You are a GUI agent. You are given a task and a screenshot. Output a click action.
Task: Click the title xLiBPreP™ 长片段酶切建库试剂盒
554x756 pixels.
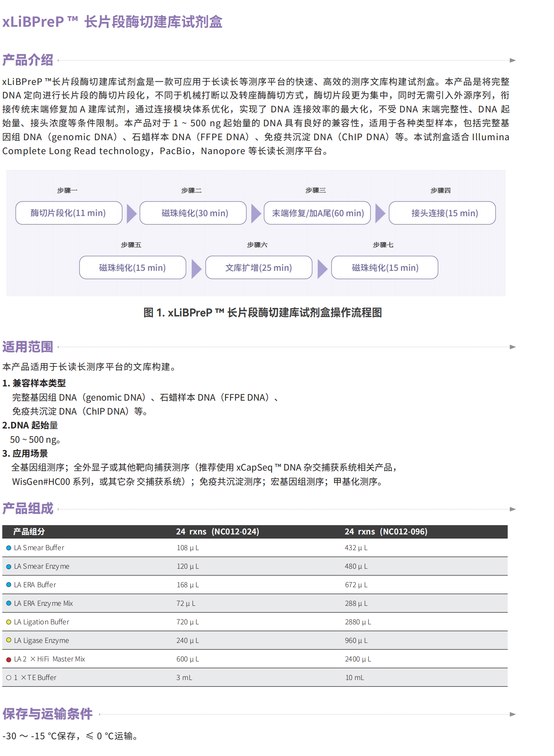click(112, 22)
